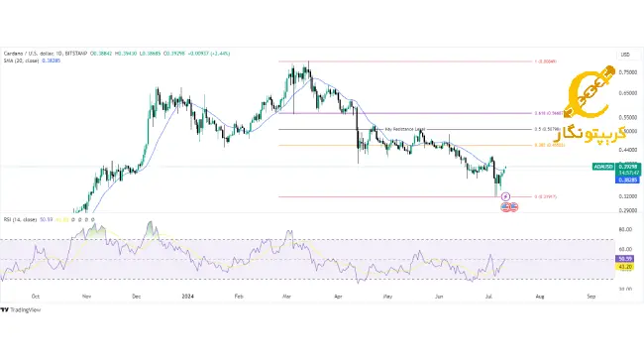Viewport: 644px width, 362px height.
Task: Click the 0.55000 price scale value
Action: (627, 118)
